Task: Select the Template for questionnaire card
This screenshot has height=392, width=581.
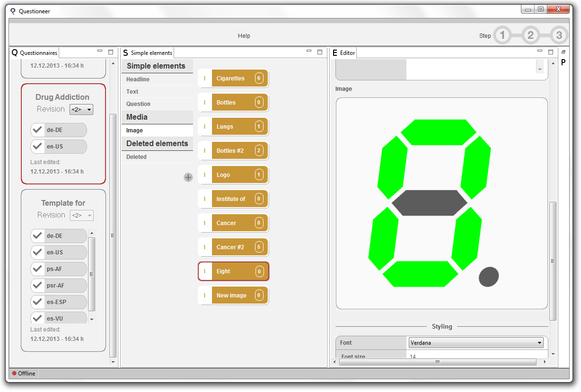Action: pos(63,270)
